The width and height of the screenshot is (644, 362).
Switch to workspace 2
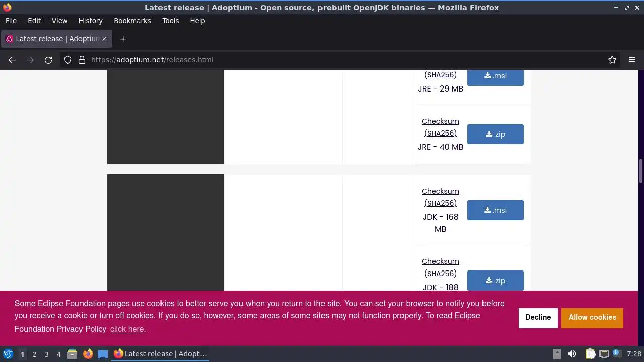pyautogui.click(x=34, y=354)
